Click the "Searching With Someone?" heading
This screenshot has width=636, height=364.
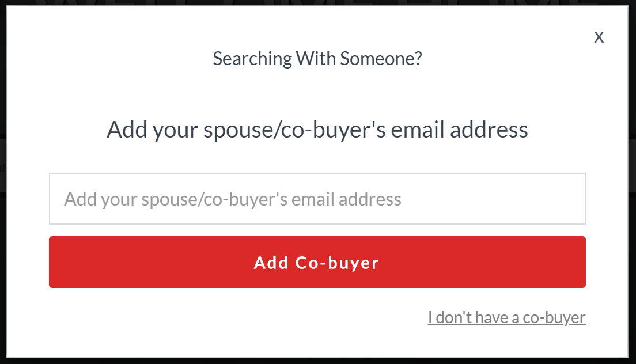coord(317,58)
